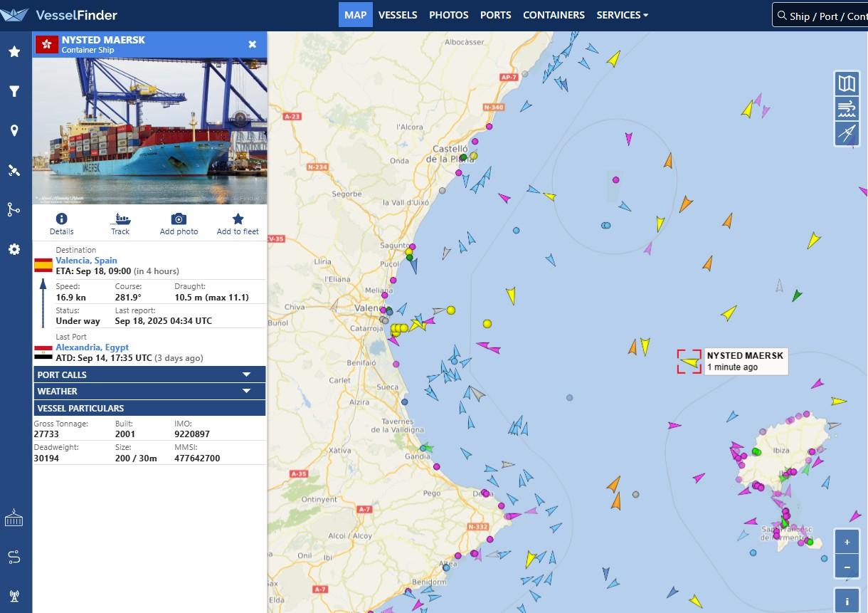This screenshot has width=868, height=613.
Task: Zoom out the map with minus button
Action: pyautogui.click(x=847, y=567)
